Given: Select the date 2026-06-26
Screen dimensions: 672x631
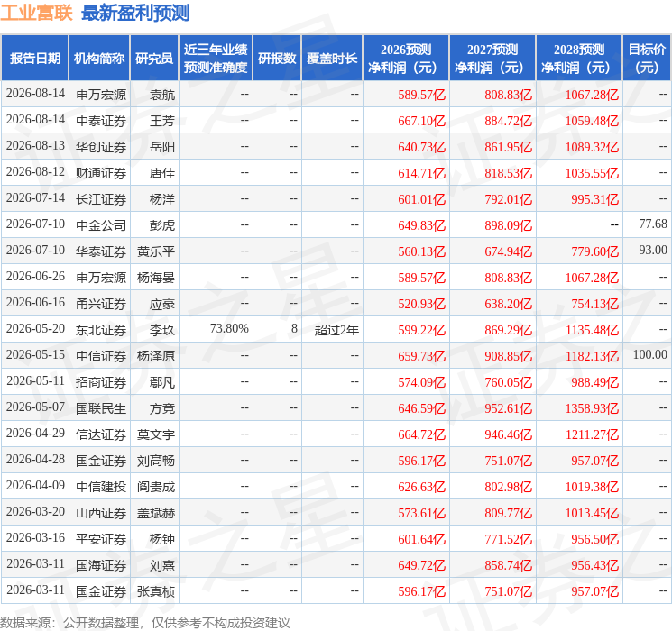Looking at the screenshot, I should pos(35,277).
